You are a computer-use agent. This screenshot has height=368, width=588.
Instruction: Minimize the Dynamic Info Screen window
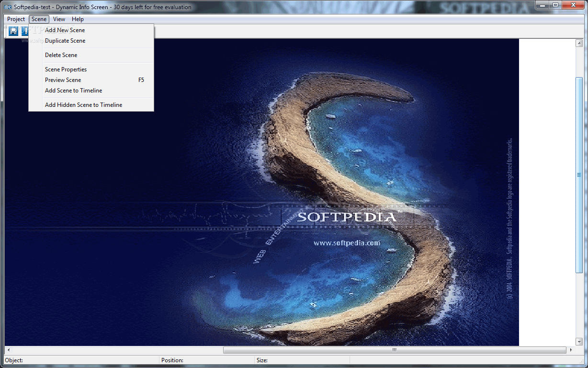542,5
